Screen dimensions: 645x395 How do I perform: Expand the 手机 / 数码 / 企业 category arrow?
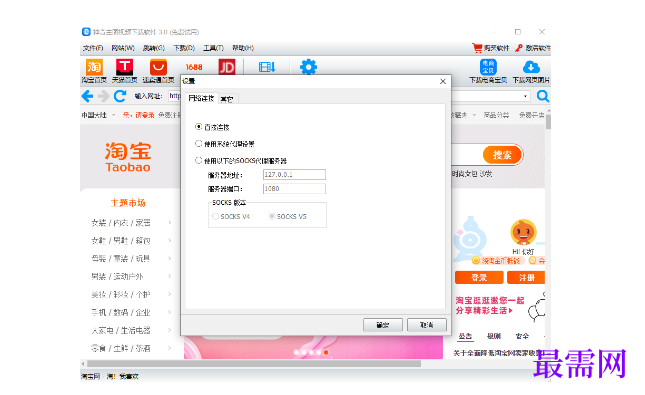pyautogui.click(x=169, y=312)
